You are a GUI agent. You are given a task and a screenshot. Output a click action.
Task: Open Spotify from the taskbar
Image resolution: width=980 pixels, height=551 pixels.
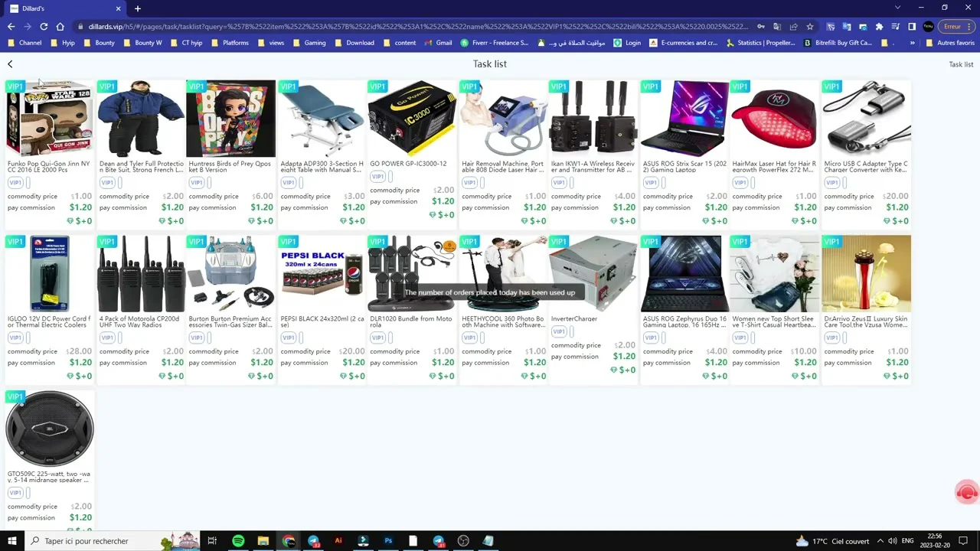click(x=238, y=541)
